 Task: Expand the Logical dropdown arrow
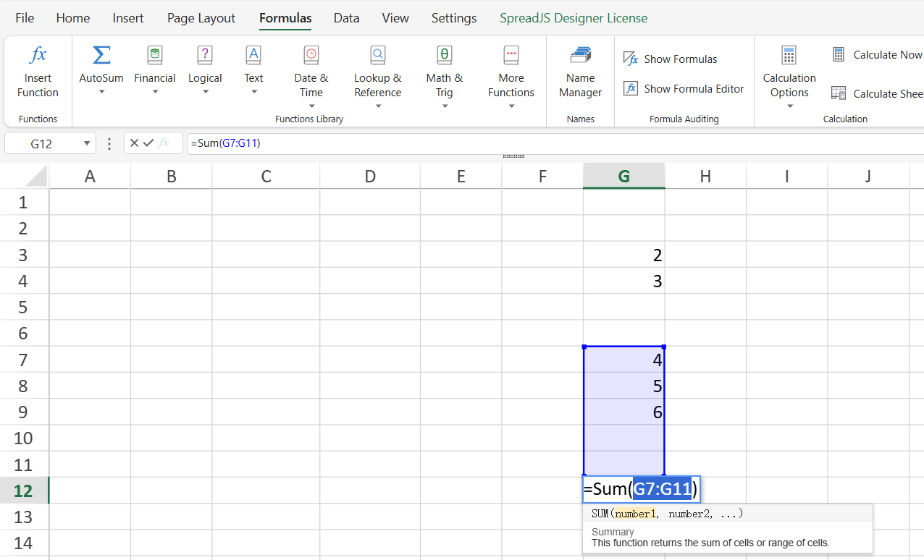205,92
